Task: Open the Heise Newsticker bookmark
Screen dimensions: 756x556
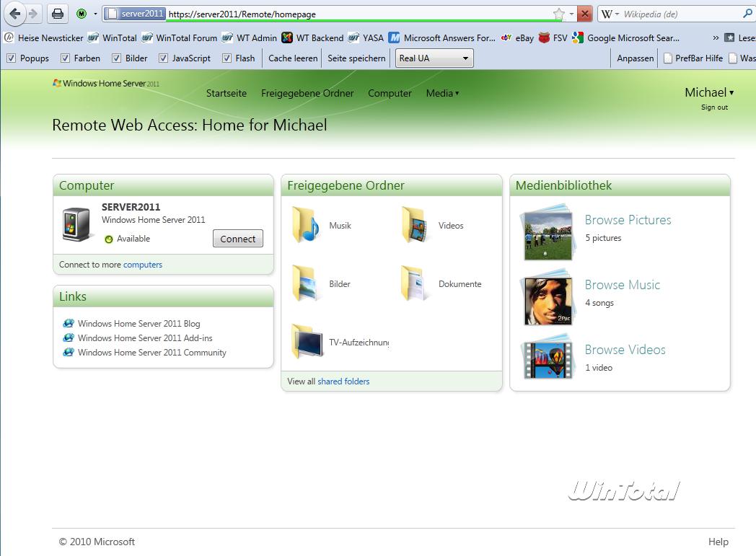Action: coord(43,37)
